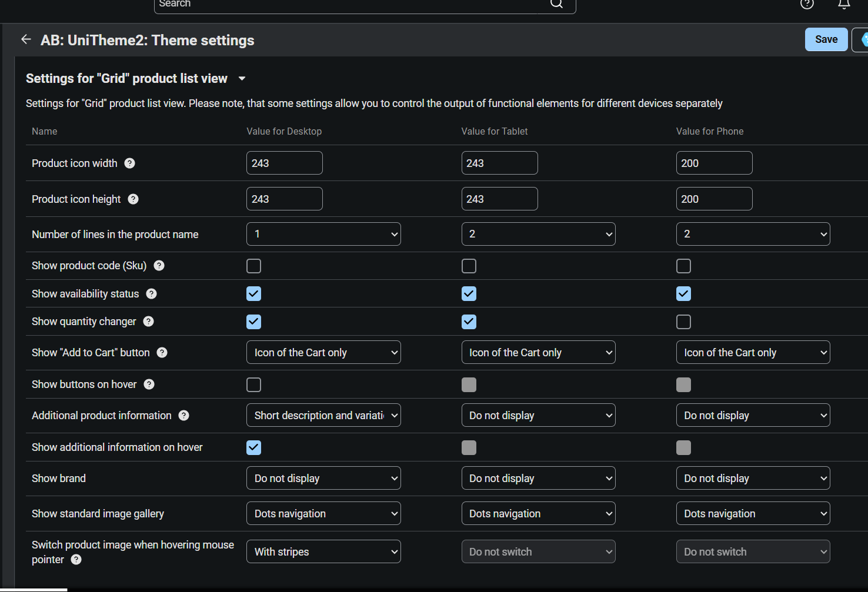
Task: Open Desktop 'With stripes' image switch dropdown
Action: tap(323, 552)
